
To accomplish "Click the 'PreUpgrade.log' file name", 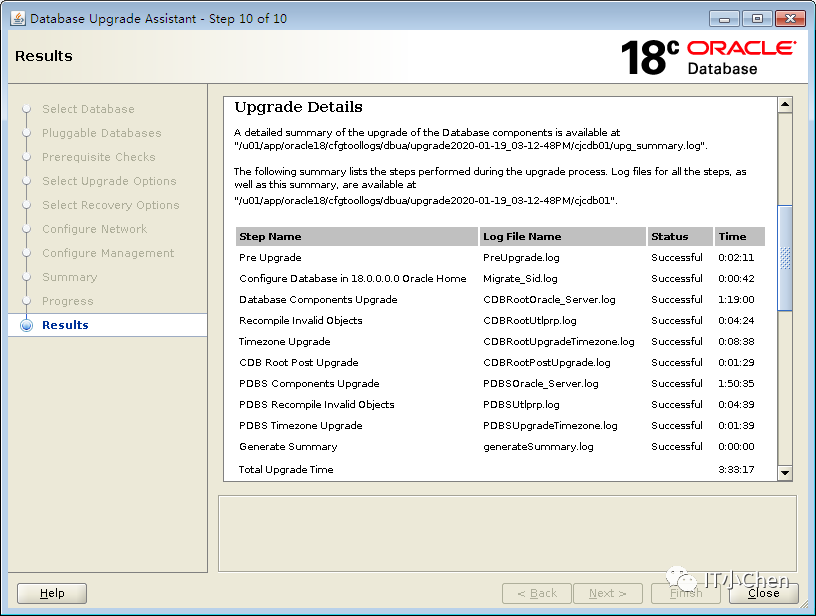I will [521, 258].
